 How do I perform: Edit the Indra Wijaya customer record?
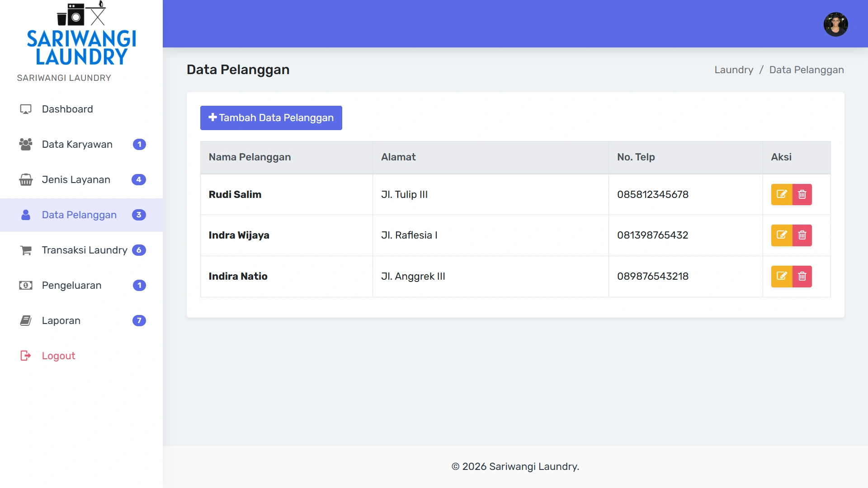(x=782, y=235)
